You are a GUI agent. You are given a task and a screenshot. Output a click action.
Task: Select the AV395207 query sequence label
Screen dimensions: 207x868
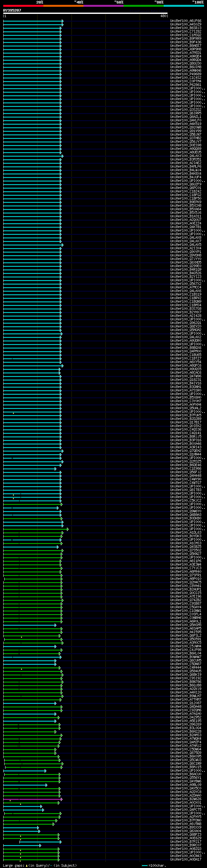coord(12,10)
